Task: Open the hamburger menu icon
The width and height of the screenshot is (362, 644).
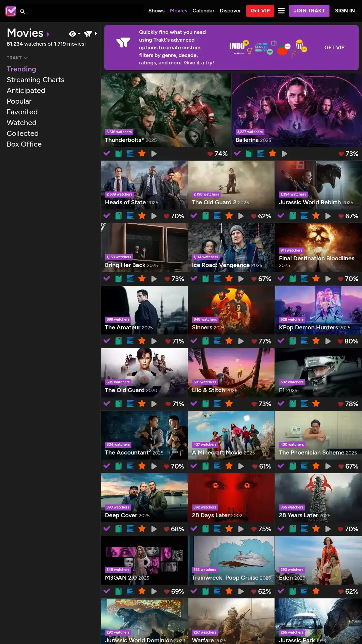Action: click(x=282, y=11)
